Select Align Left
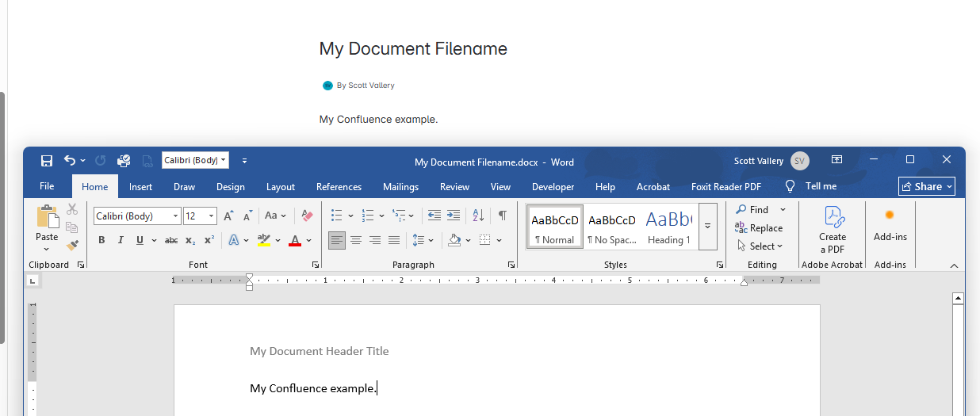 click(x=337, y=240)
